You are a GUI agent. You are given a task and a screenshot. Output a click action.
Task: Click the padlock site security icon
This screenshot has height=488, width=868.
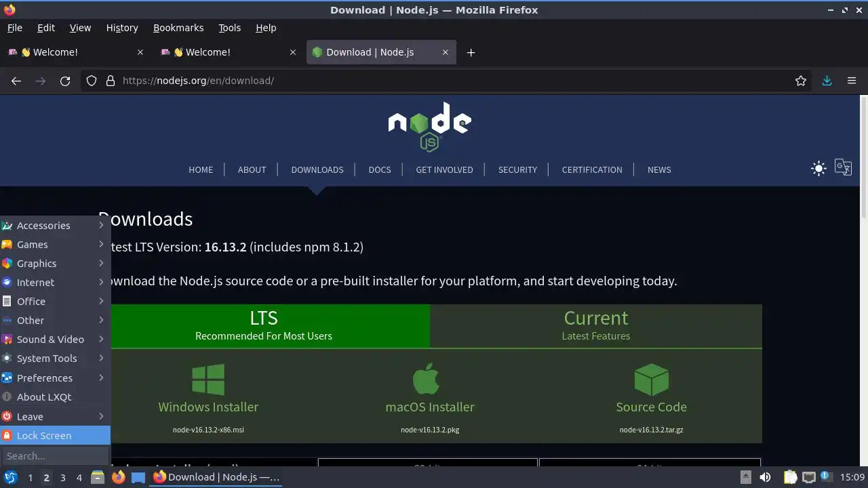[x=111, y=81]
